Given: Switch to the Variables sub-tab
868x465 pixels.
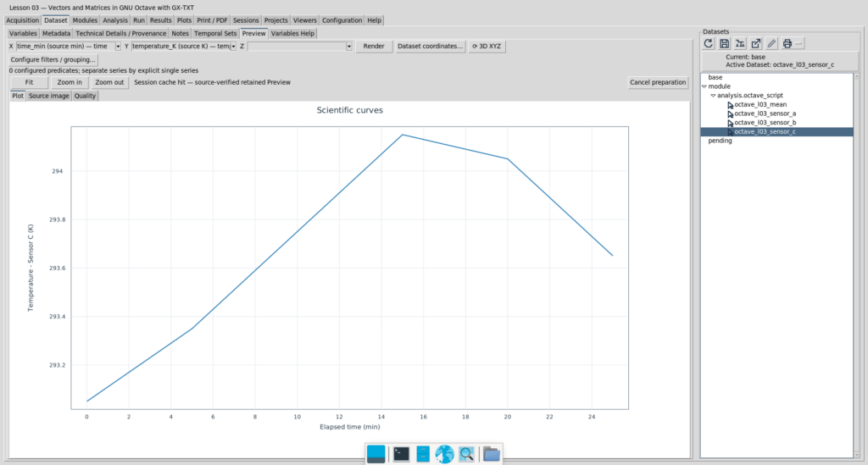Looking at the screenshot, I should [x=23, y=34].
